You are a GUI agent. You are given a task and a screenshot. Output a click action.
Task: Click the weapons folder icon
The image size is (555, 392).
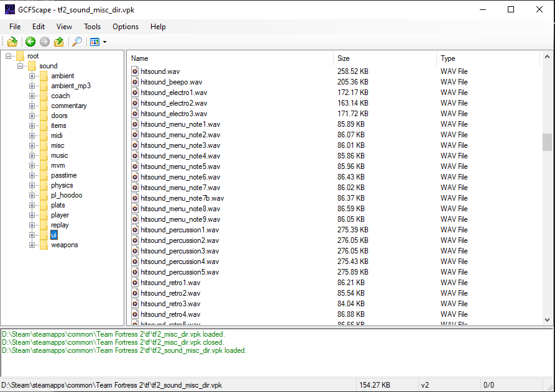click(x=44, y=245)
